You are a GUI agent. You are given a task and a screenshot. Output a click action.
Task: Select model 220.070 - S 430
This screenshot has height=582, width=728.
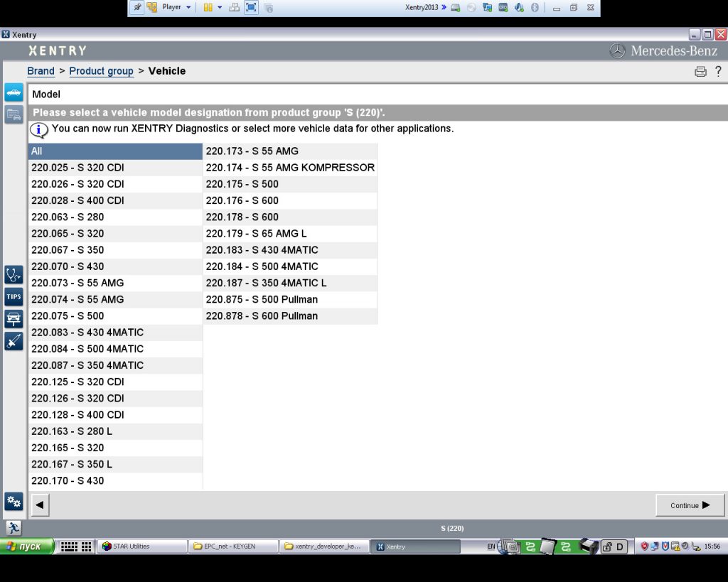click(116, 266)
